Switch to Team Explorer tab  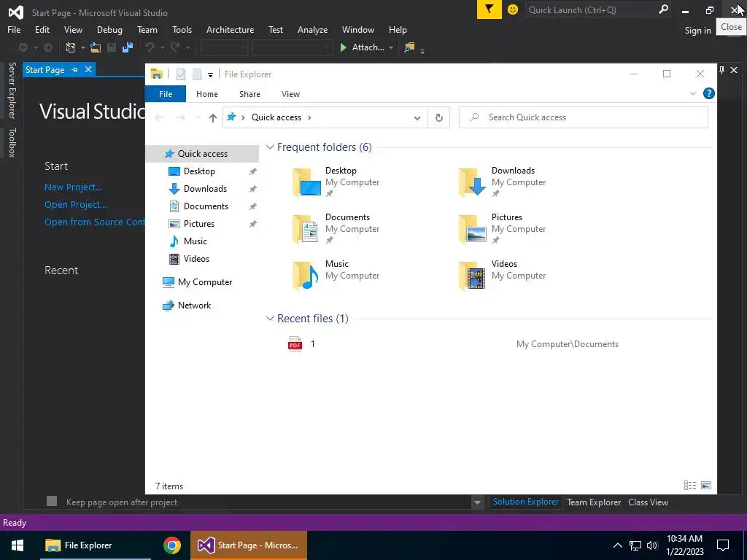(x=594, y=502)
